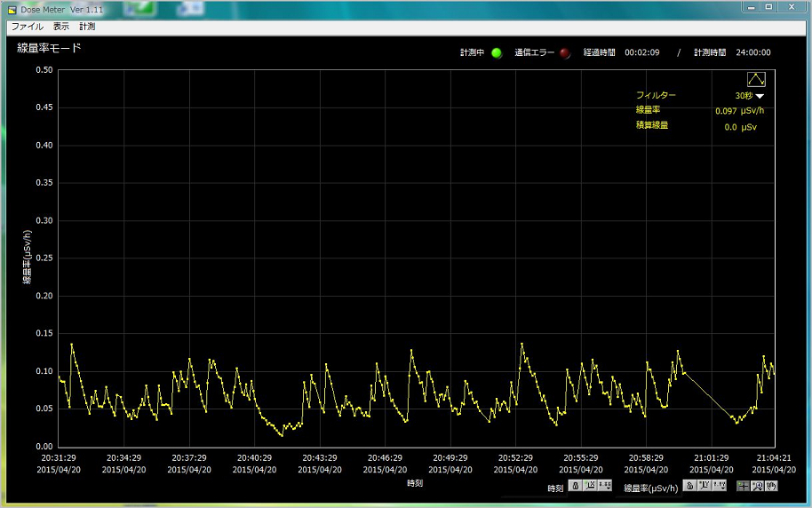Select the crosshair cursor tool
Viewport: 812px width, 508px height.
tap(743, 486)
